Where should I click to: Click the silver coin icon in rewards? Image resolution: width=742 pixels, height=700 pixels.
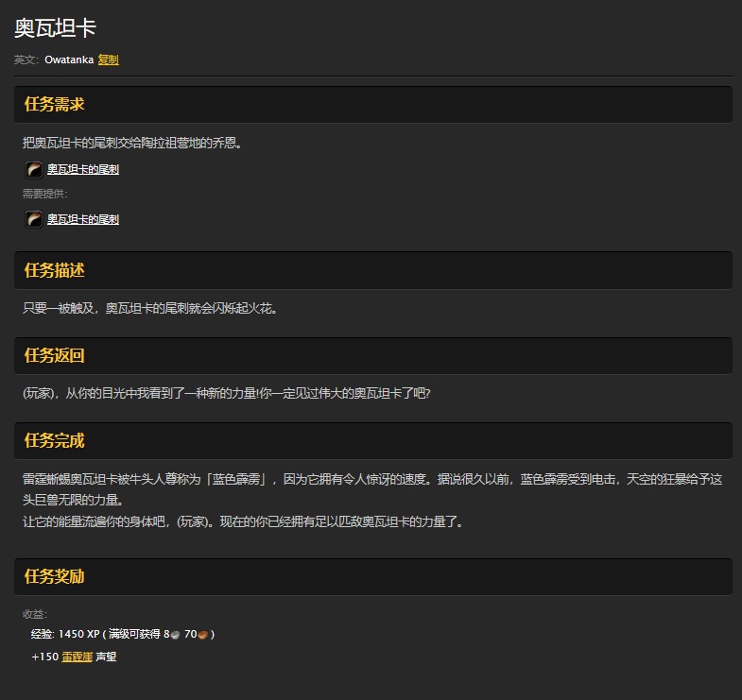point(176,635)
